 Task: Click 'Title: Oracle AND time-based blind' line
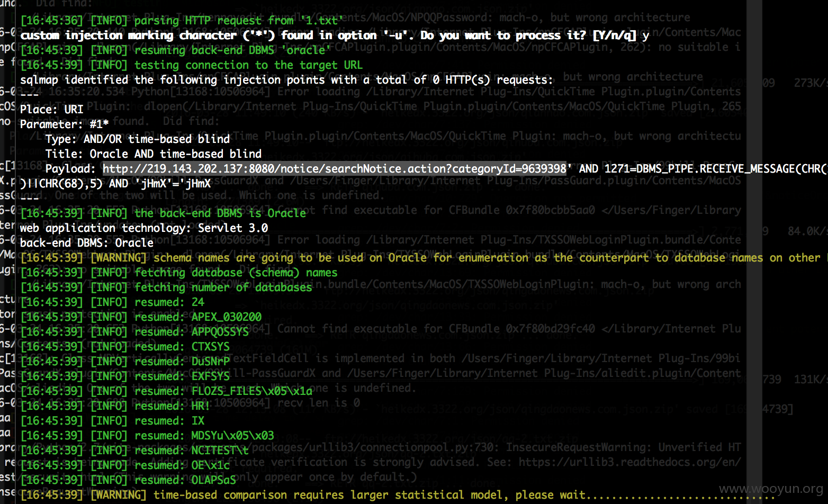tap(154, 154)
